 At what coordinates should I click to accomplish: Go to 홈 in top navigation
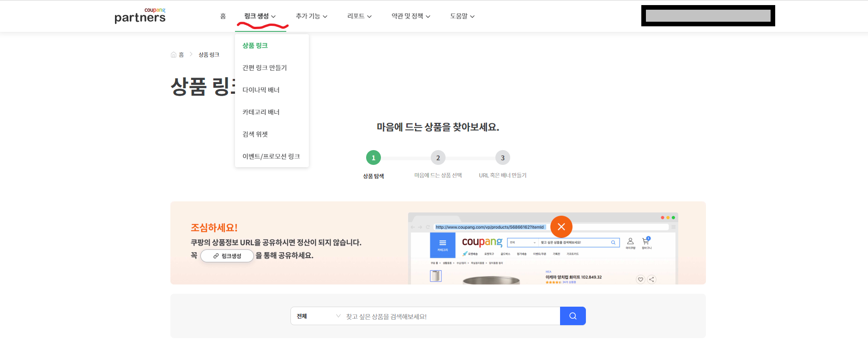point(223,16)
